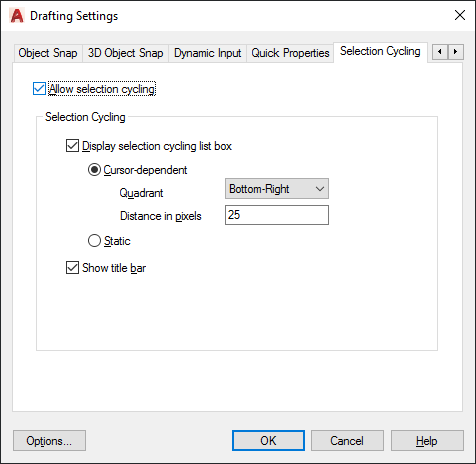Toggle Show title bar checkbox
This screenshot has width=476, height=464.
click(x=72, y=268)
